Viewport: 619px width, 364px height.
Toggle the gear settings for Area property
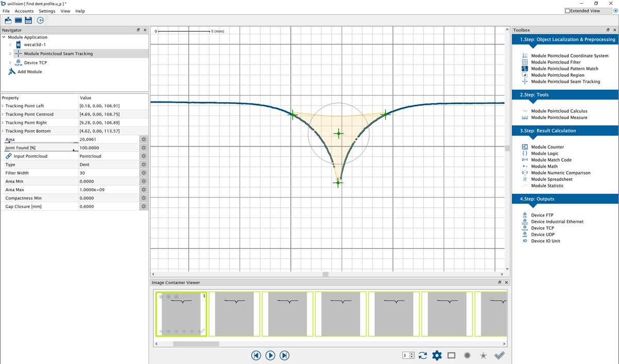[143, 139]
